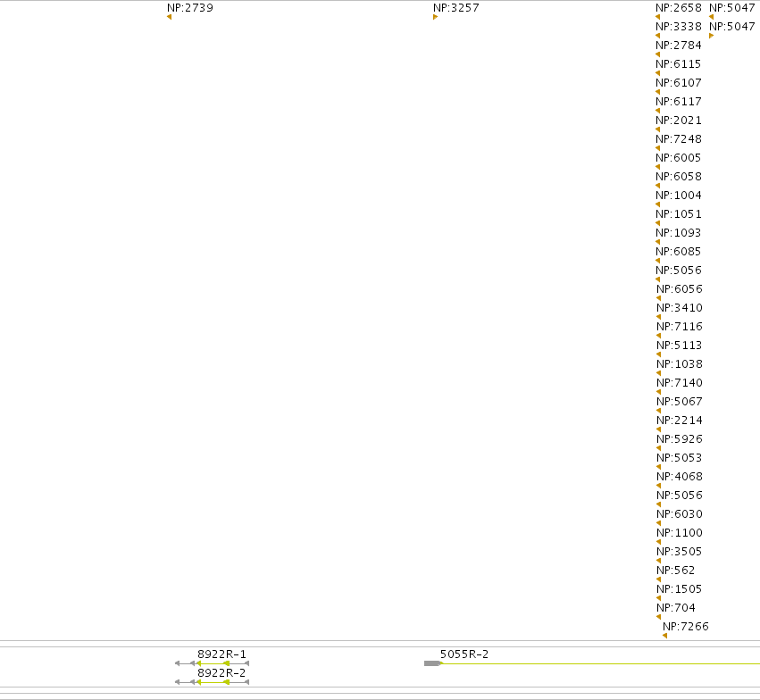Click the orange triangle marker under NP:3257
Screen dimensions: 760x700
(435, 17)
